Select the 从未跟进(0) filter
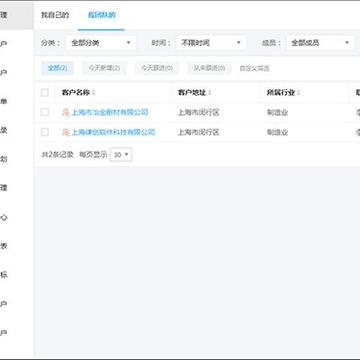This screenshot has height=360, width=360. (x=209, y=68)
